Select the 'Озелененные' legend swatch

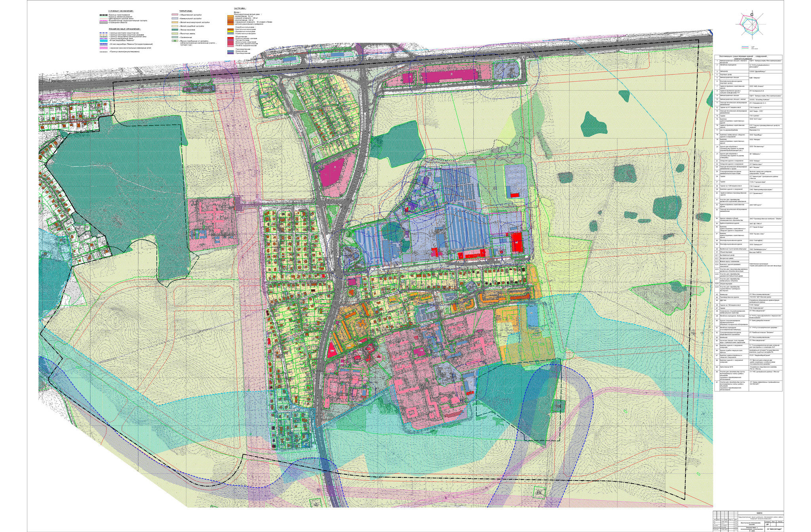click(175, 37)
